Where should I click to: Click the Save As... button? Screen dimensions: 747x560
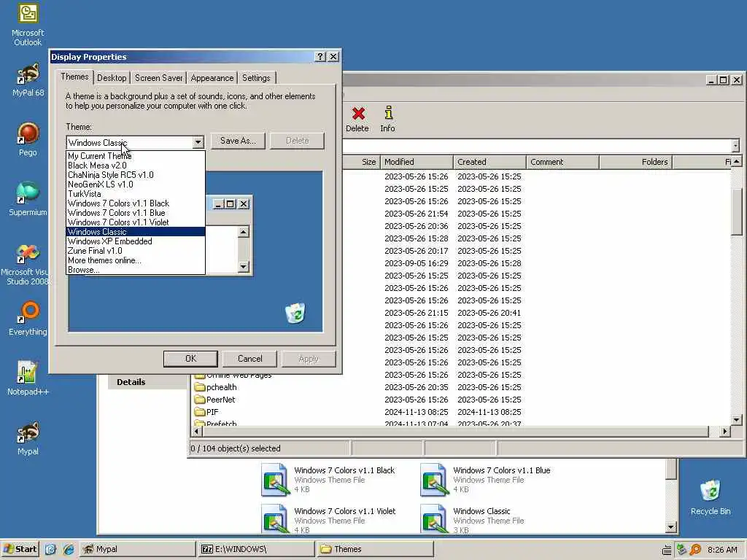point(238,141)
